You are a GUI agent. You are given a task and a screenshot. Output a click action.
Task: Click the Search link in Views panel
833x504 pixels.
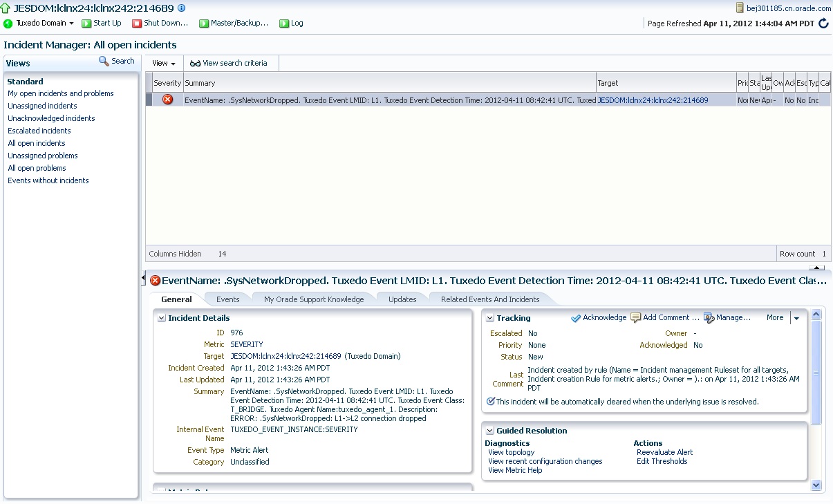(117, 61)
